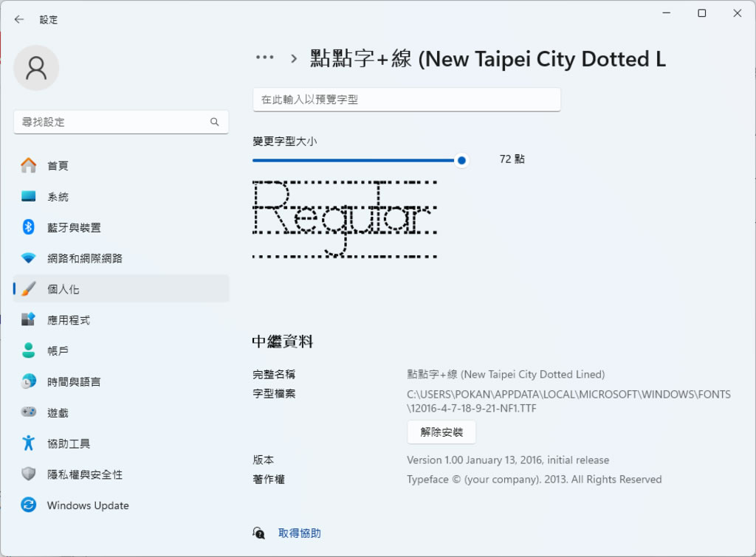Screen dimensions: 756x557
Task: Focus the 尋找設定 search box
Action: click(x=111, y=122)
